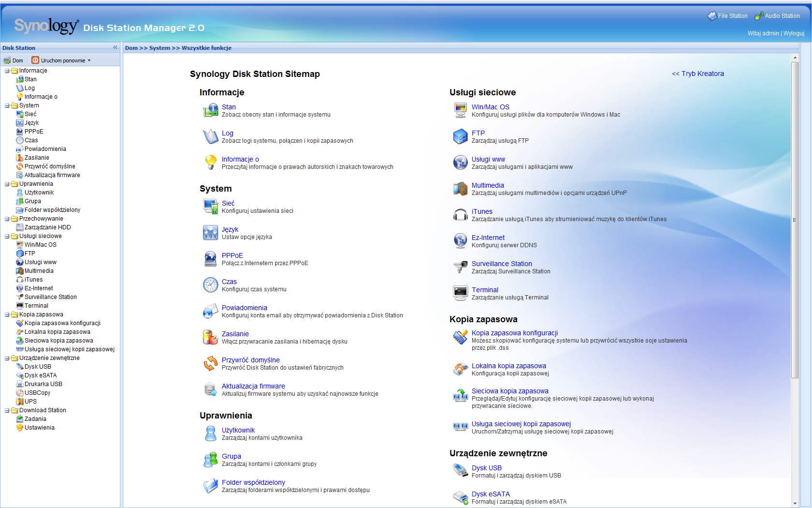Collapse the System tree folder
This screenshot has width=812, height=508.
pos(7,105)
